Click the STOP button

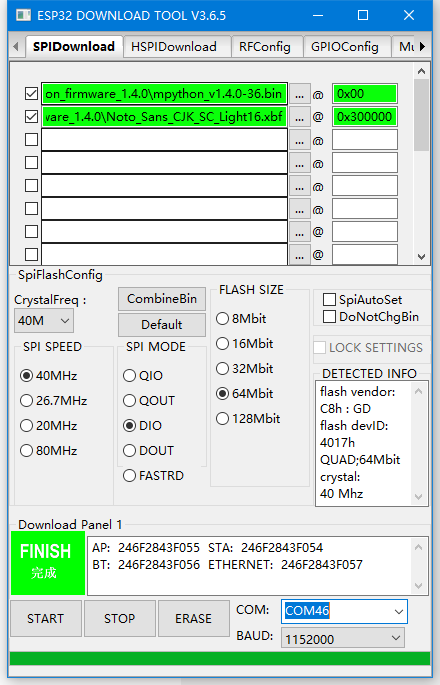tap(120, 619)
